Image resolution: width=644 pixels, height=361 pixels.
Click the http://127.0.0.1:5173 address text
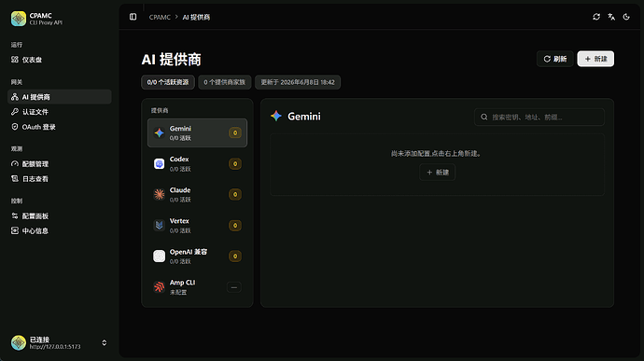pyautogui.click(x=55, y=347)
